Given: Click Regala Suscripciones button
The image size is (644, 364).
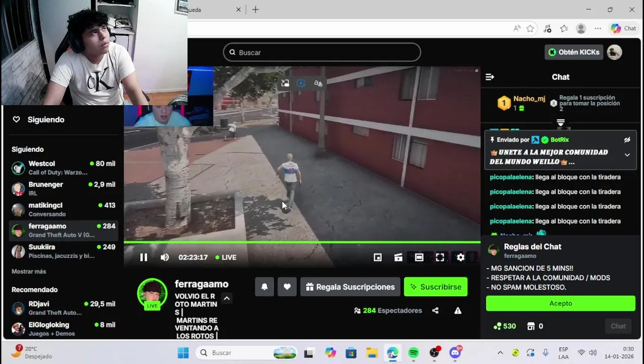Looking at the screenshot, I should (x=350, y=287).
